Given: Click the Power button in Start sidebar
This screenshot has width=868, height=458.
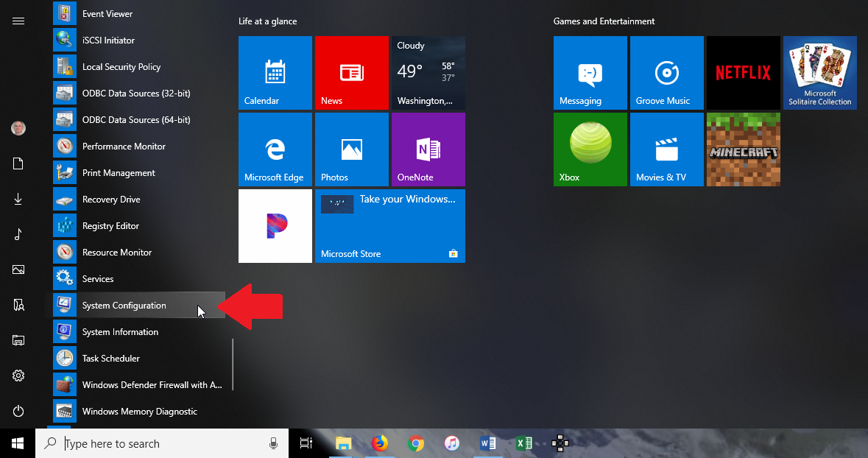Looking at the screenshot, I should [x=18, y=412].
